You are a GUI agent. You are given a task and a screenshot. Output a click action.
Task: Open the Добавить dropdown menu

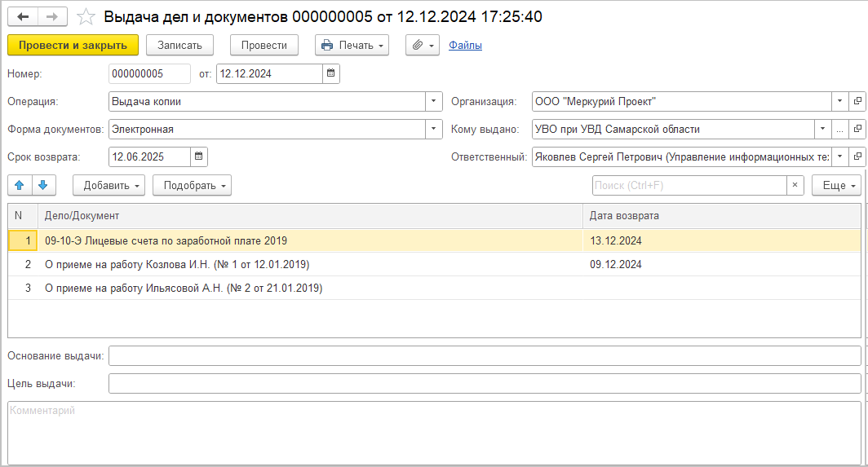click(109, 185)
